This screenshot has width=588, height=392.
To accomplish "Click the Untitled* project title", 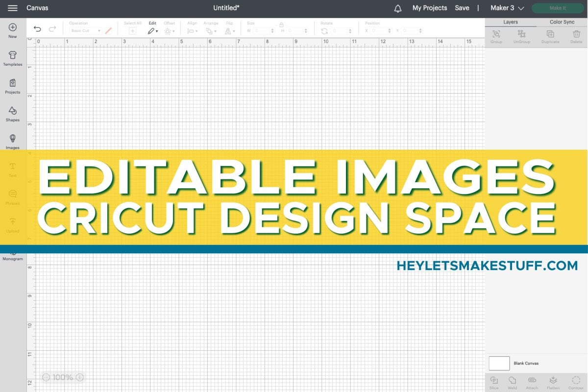I will point(226,8).
